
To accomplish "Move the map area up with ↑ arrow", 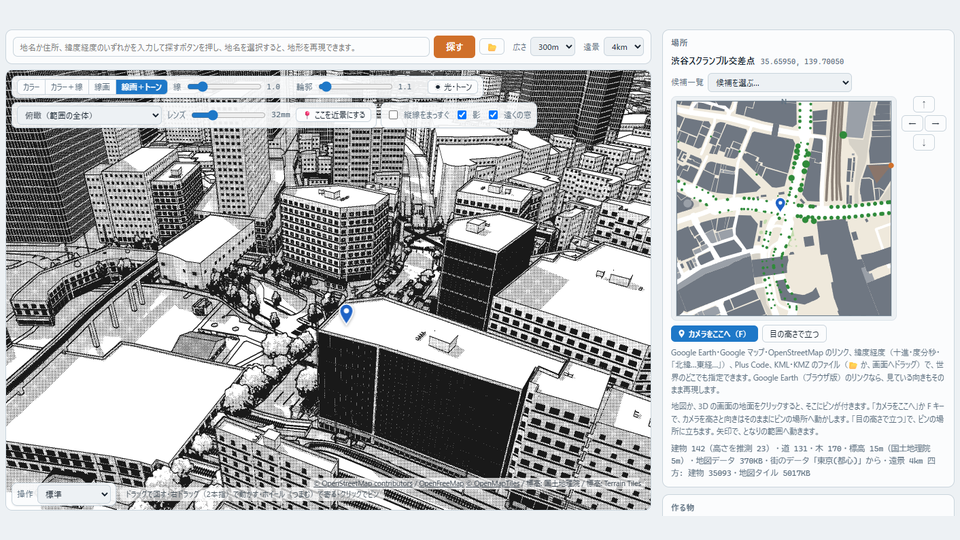I will coord(924,104).
